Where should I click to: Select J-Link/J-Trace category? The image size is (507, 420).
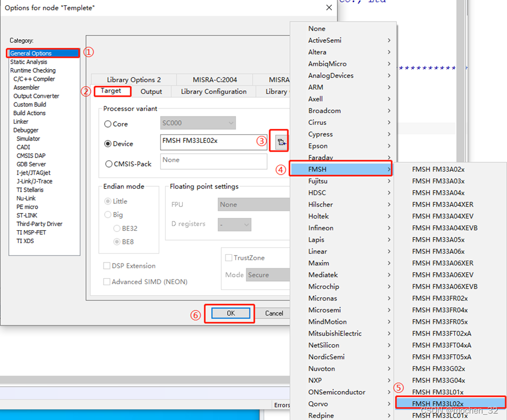point(35,181)
